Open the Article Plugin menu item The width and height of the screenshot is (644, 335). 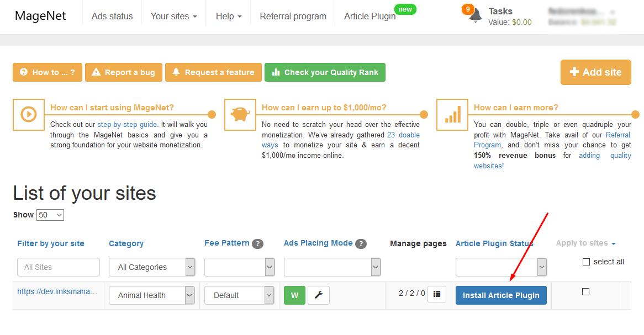tap(369, 17)
